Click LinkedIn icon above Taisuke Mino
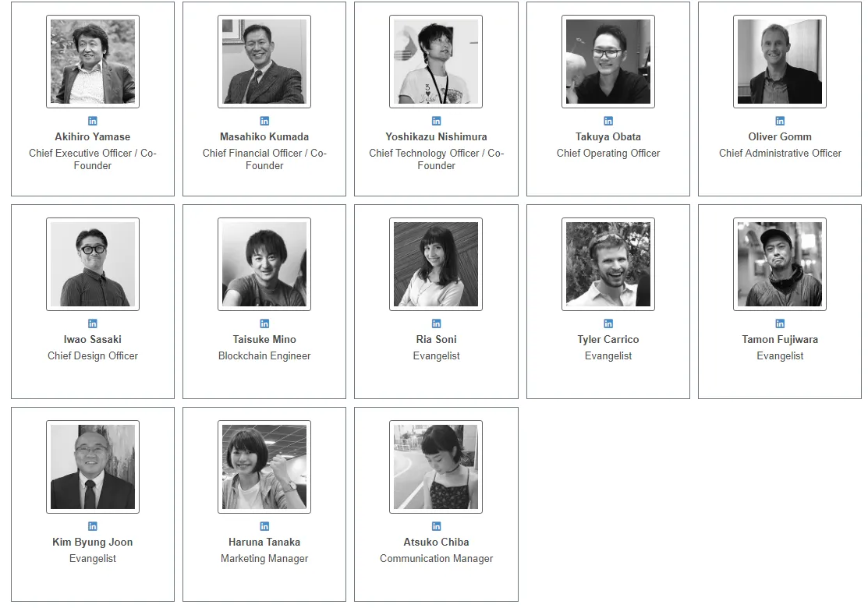The width and height of the screenshot is (868, 608). 264,323
